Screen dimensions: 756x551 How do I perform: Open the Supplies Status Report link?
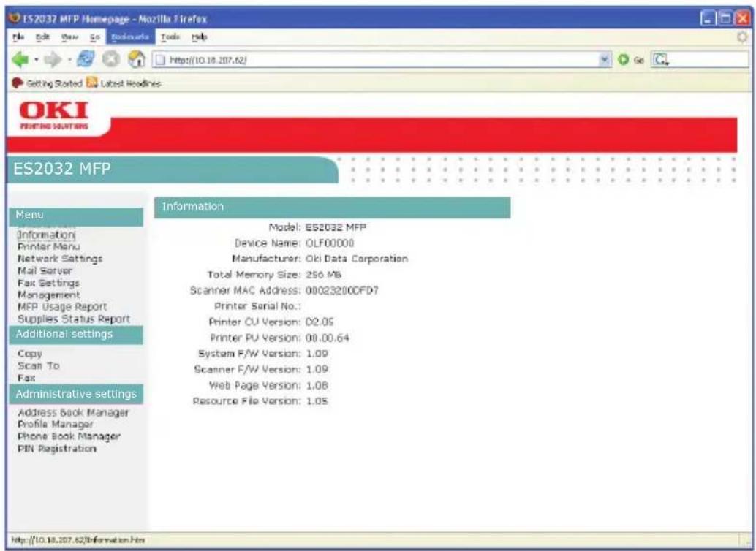[x=74, y=319]
